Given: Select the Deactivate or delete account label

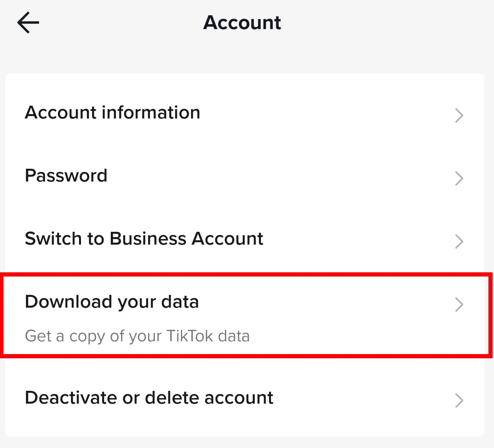Looking at the screenshot, I should coord(149,398).
